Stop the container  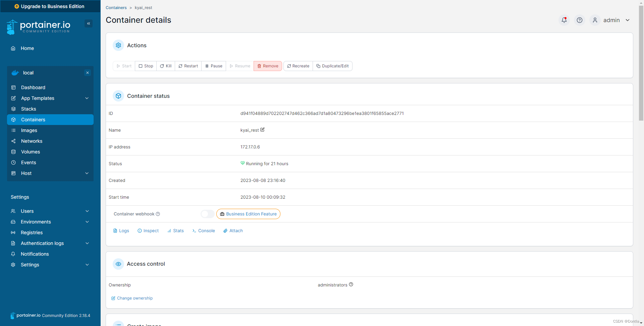point(146,66)
